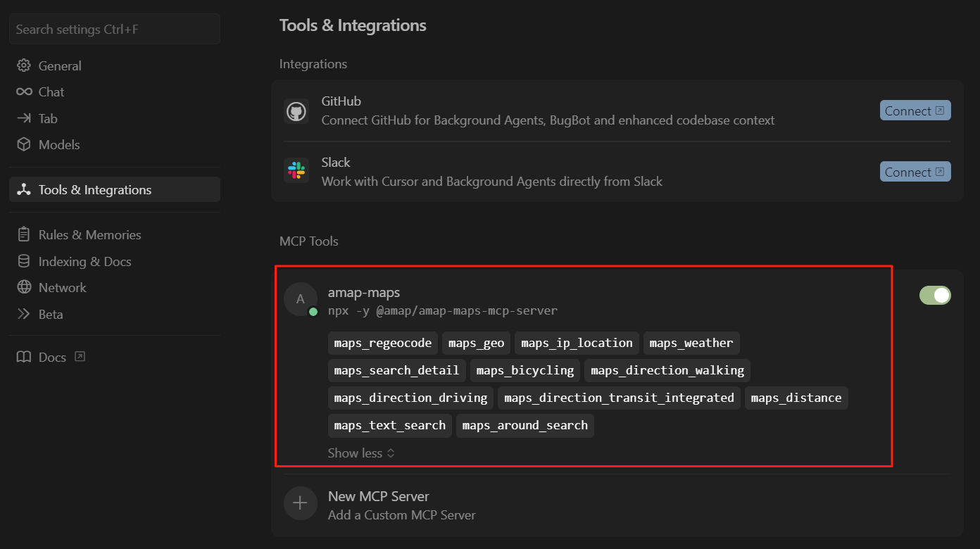Click the Tab arrow icon in sidebar
980x549 pixels.
24,118
